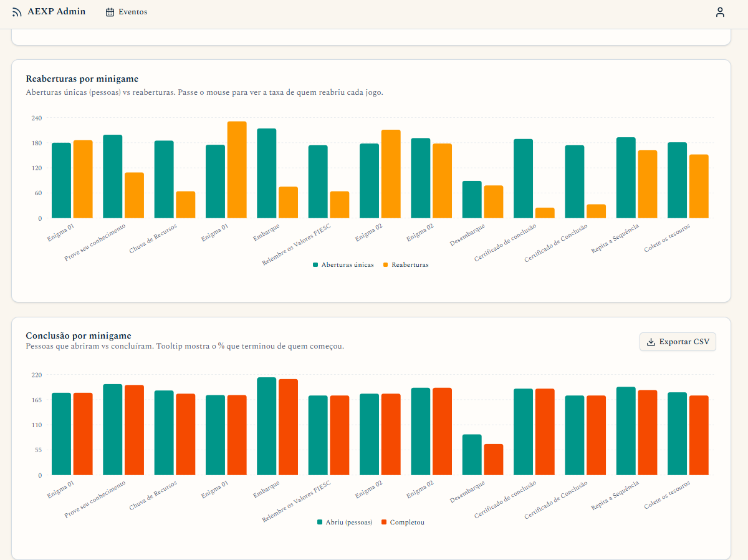
Task: Click Desembarque label under Reaberturas chart
Action: (467, 236)
